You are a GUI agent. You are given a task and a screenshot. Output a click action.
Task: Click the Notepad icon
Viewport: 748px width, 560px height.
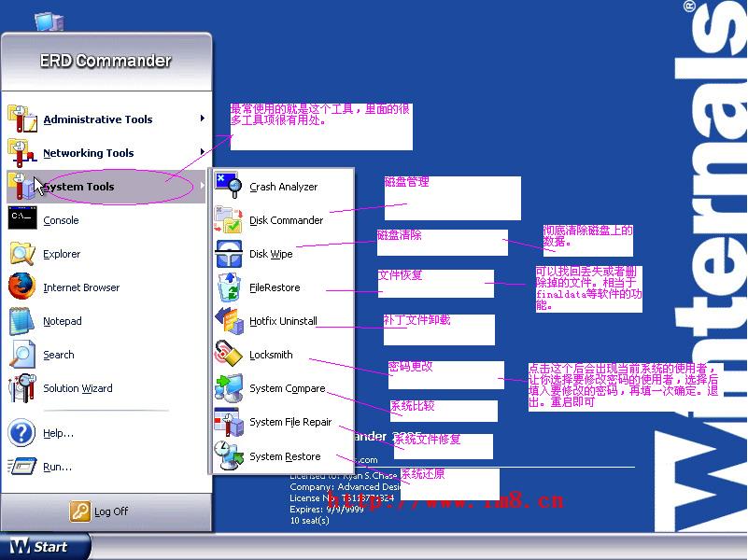click(21, 321)
